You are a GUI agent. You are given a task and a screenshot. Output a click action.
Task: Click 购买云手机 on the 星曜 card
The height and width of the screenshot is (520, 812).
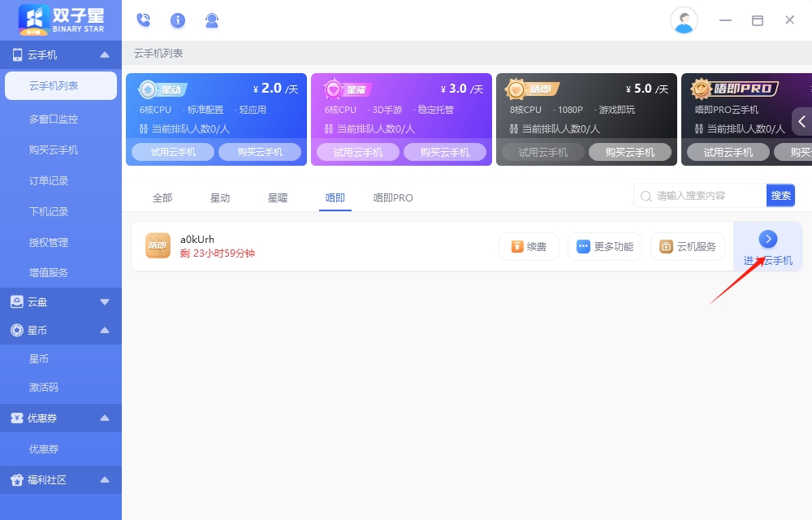tap(445, 151)
